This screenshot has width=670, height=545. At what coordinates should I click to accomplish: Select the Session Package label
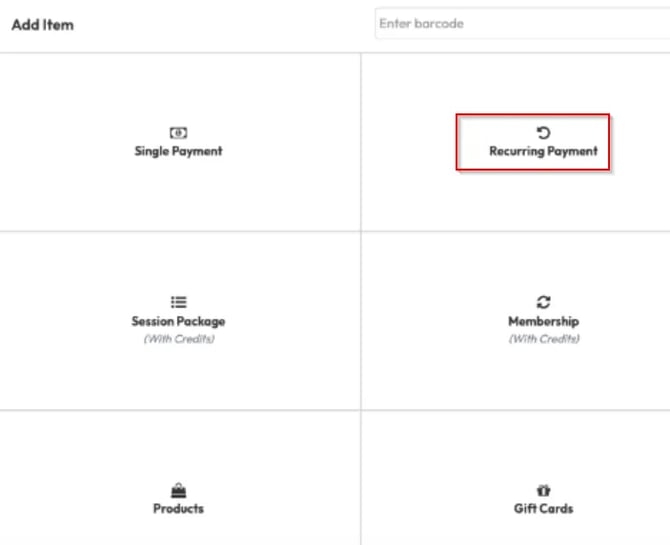178,322
